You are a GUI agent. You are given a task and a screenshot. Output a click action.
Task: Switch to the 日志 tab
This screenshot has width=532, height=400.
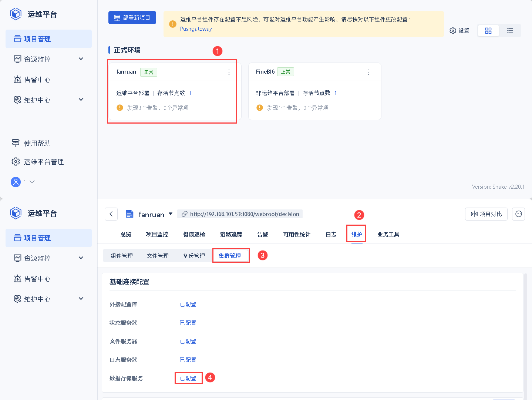(x=331, y=234)
